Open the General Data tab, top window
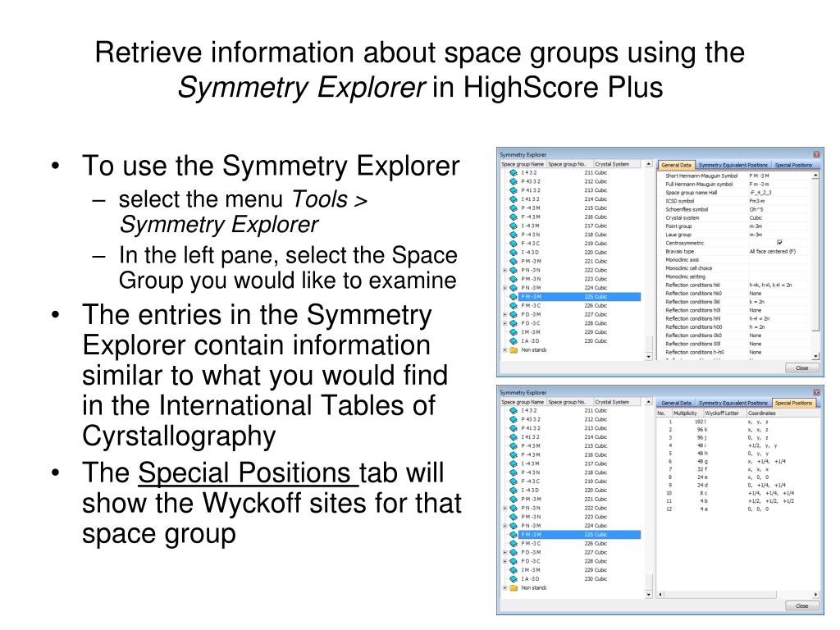Screen dimensions: 840x630 click(x=676, y=165)
